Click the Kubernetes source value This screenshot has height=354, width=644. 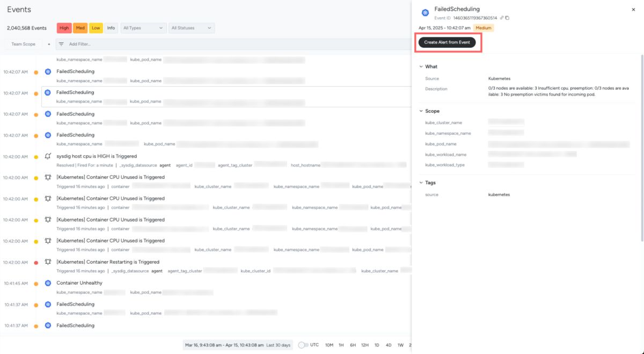click(x=499, y=78)
